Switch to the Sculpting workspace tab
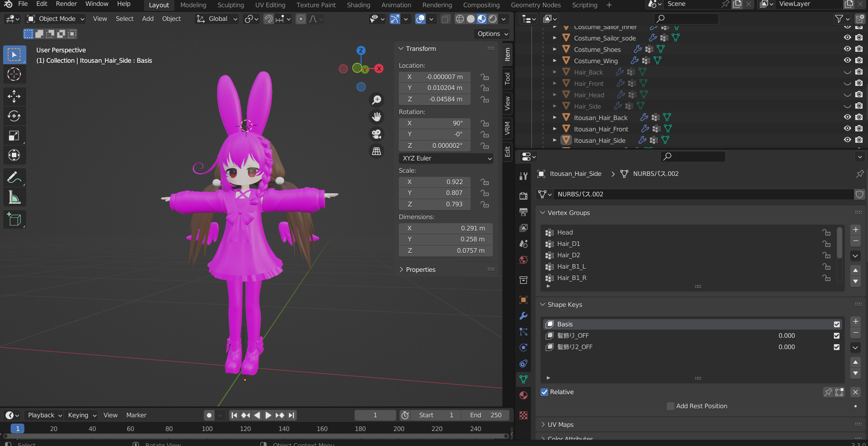This screenshot has width=868, height=446. [230, 5]
